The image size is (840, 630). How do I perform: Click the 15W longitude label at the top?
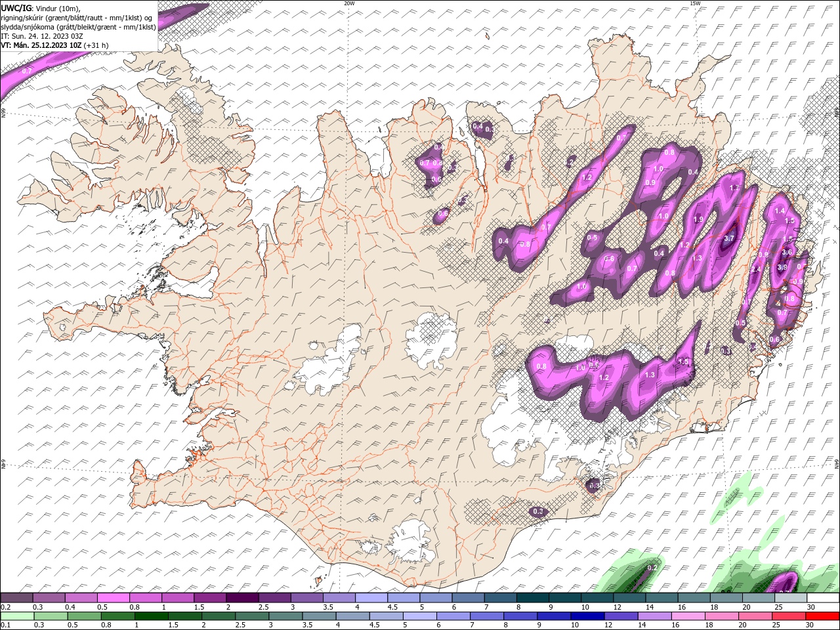coord(695,3)
